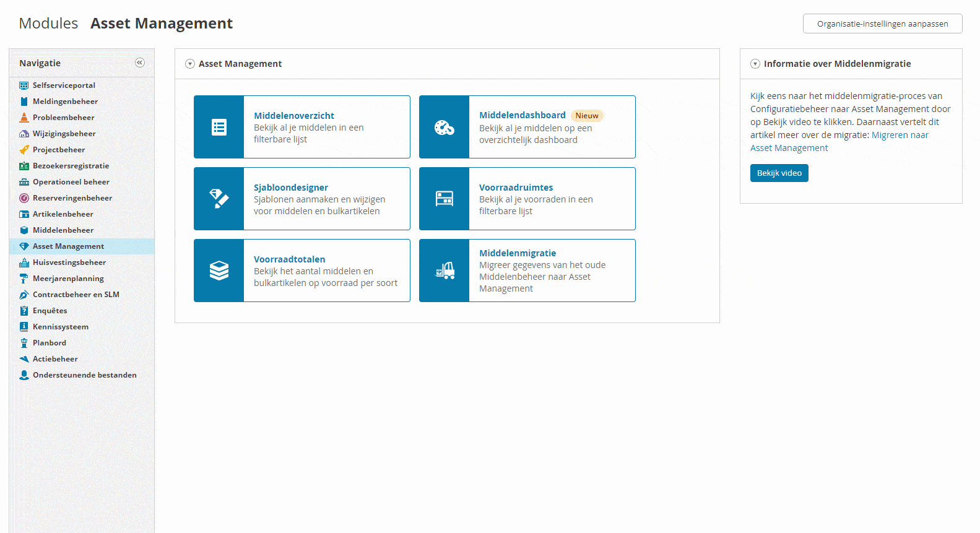Select Reserveringenbeheer in navigation
980x533 pixels.
[x=72, y=198]
